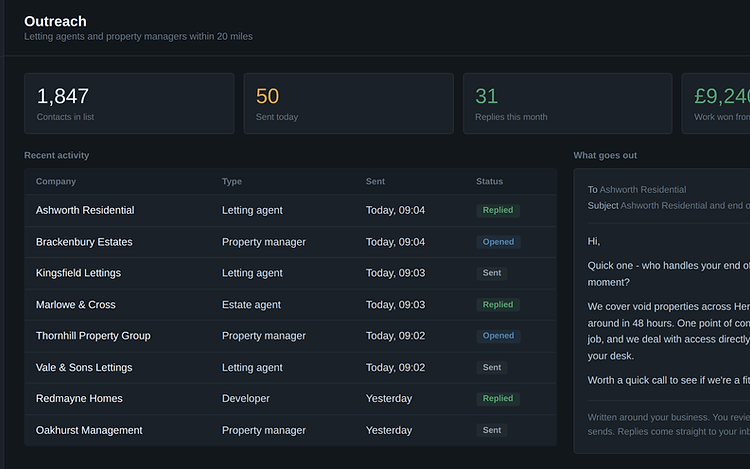Click the Outreach page heading
The width and height of the screenshot is (750, 469).
[x=55, y=22]
